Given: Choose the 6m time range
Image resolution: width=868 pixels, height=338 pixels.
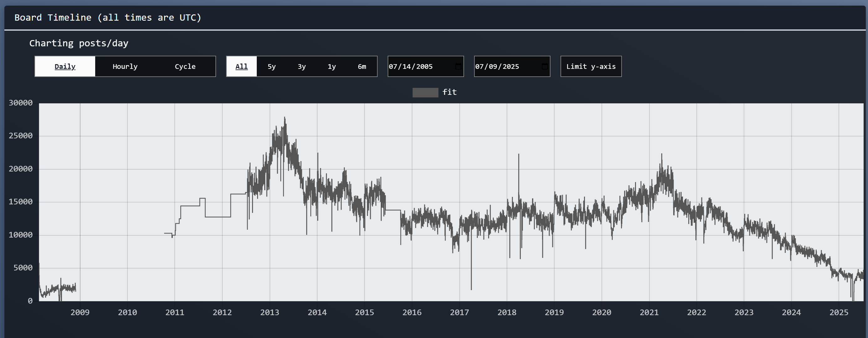Looking at the screenshot, I should coord(362,66).
